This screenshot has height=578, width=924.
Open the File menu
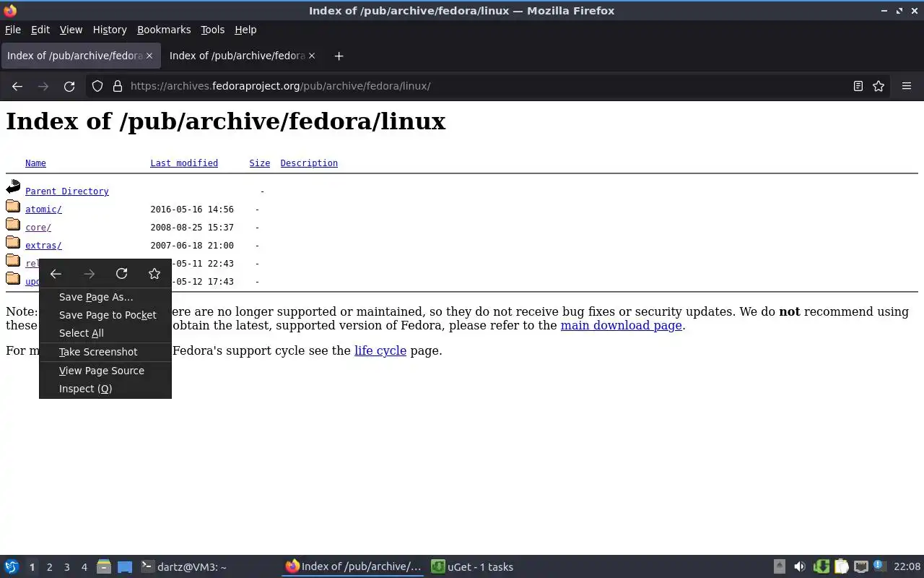[13, 30]
